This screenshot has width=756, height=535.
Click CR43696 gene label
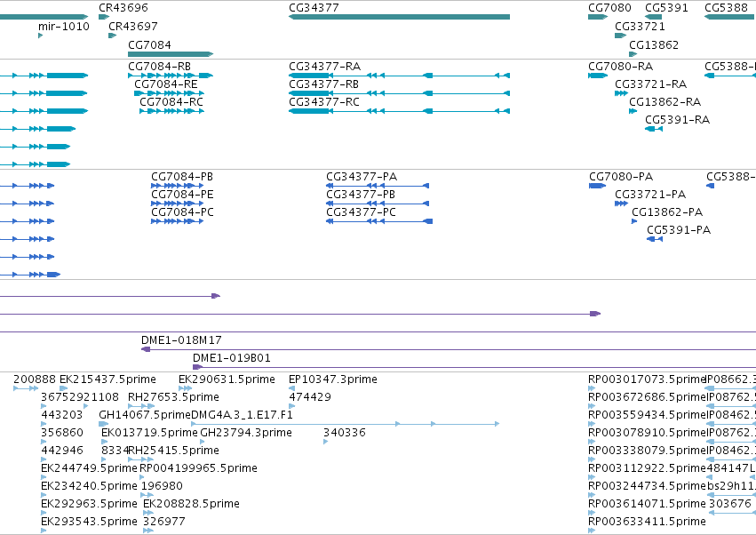pos(123,8)
